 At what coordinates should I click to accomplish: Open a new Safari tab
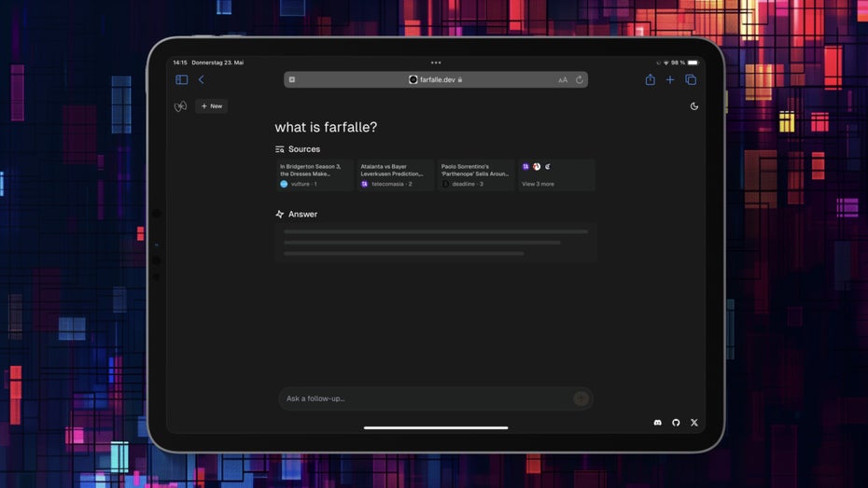(670, 80)
